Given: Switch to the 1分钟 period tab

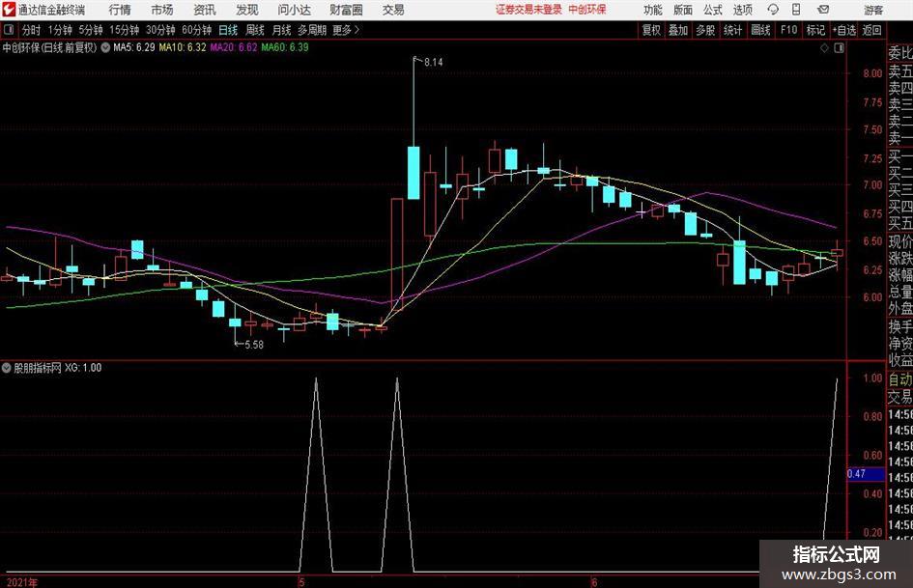Looking at the screenshot, I should pyautogui.click(x=60, y=30).
